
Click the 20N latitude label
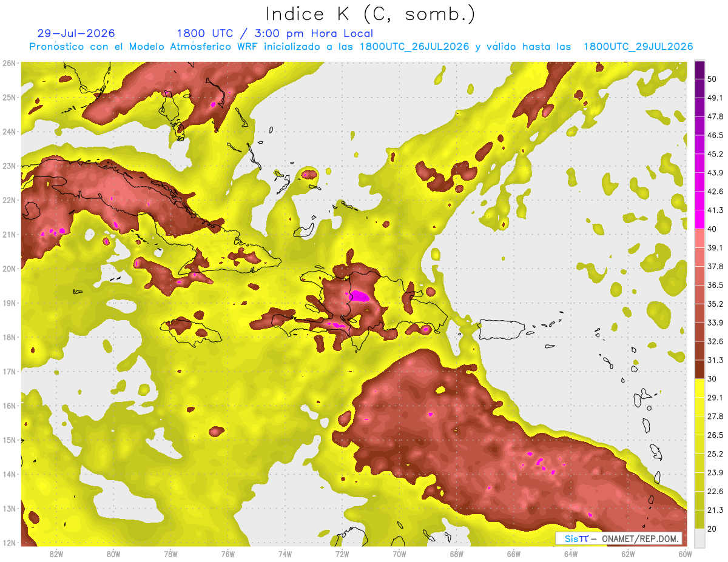tap(8, 269)
